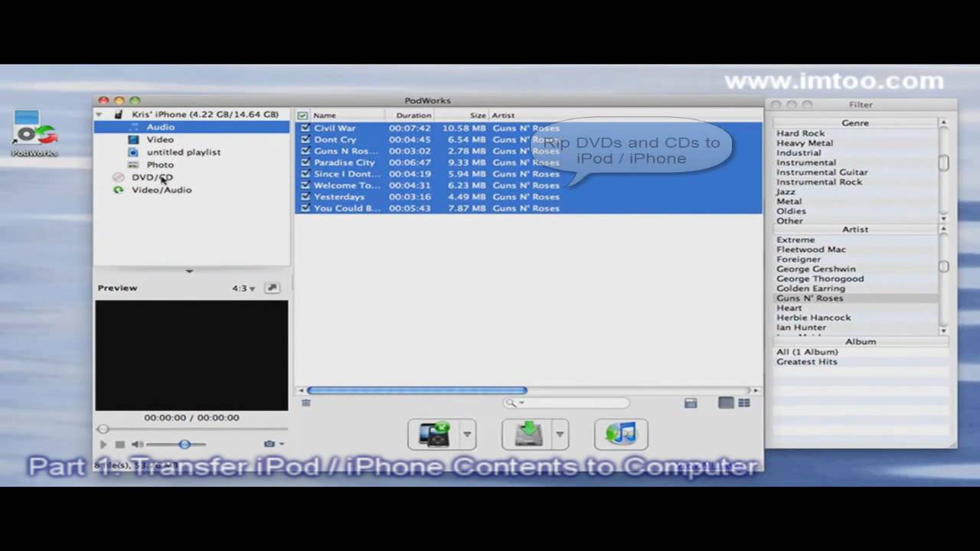Uncheck the Yesterdays checkbox

point(305,197)
